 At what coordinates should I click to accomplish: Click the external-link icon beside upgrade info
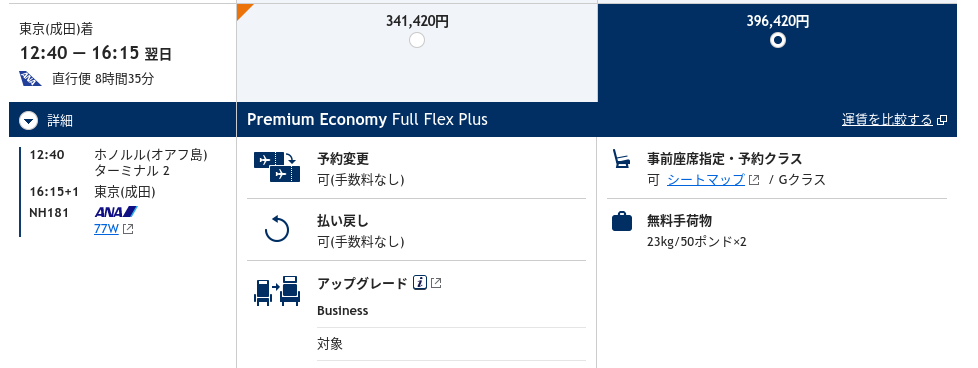tap(436, 283)
